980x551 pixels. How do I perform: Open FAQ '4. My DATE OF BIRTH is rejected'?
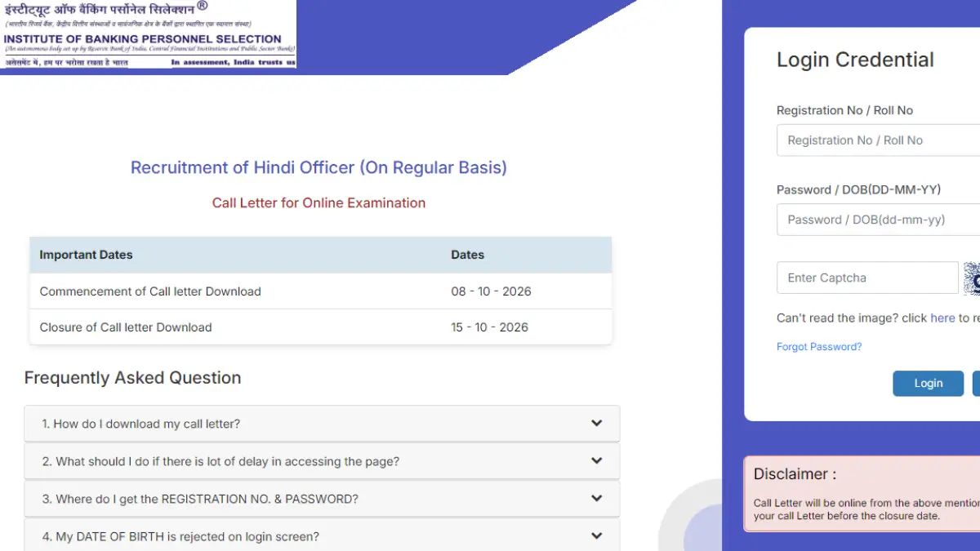coord(322,535)
